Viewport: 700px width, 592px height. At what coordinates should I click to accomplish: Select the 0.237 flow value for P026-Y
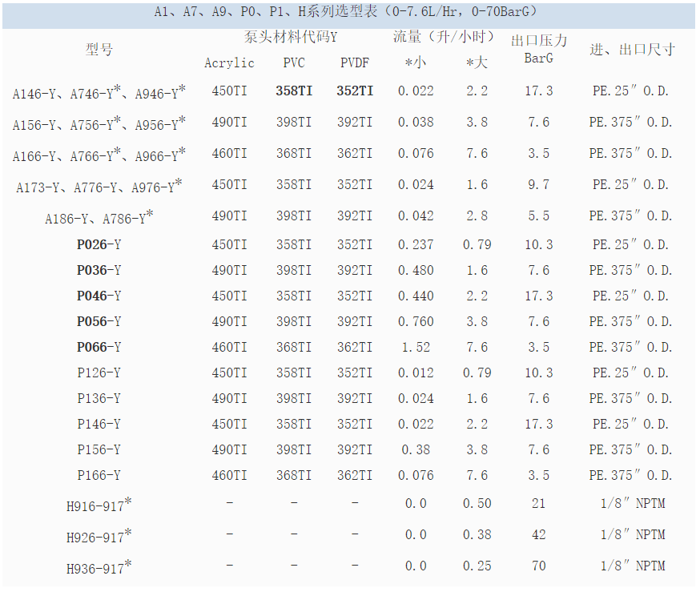coord(416,245)
